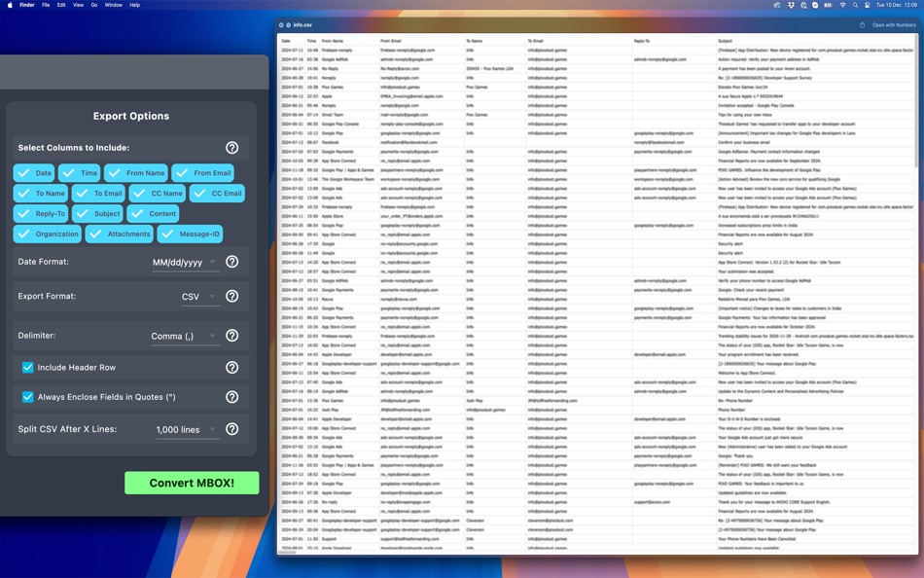Open Go menu in menu bar
924x578 pixels.
pos(93,5)
